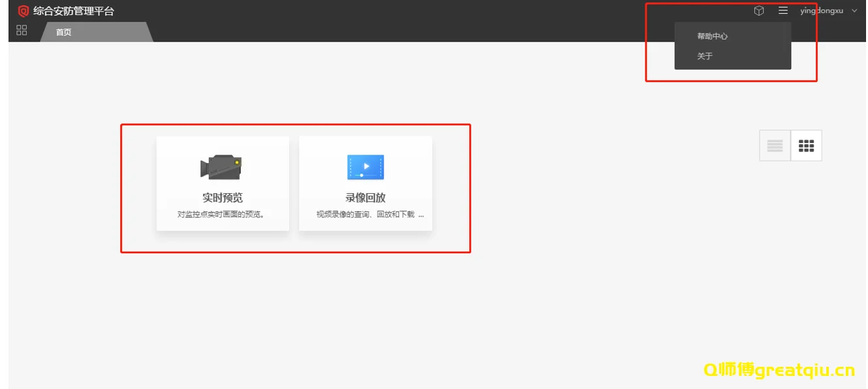This screenshot has height=389, width=868.
Task: Click the 实时预览 title label
Action: point(222,199)
